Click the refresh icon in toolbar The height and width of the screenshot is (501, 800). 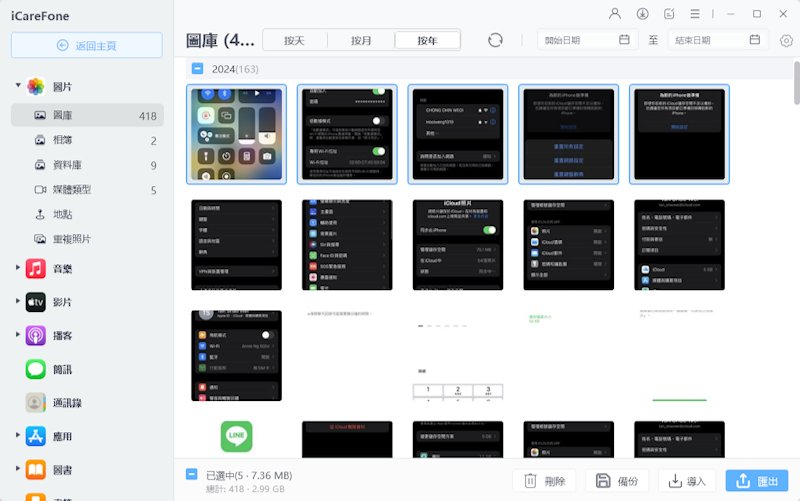pyautogui.click(x=495, y=40)
